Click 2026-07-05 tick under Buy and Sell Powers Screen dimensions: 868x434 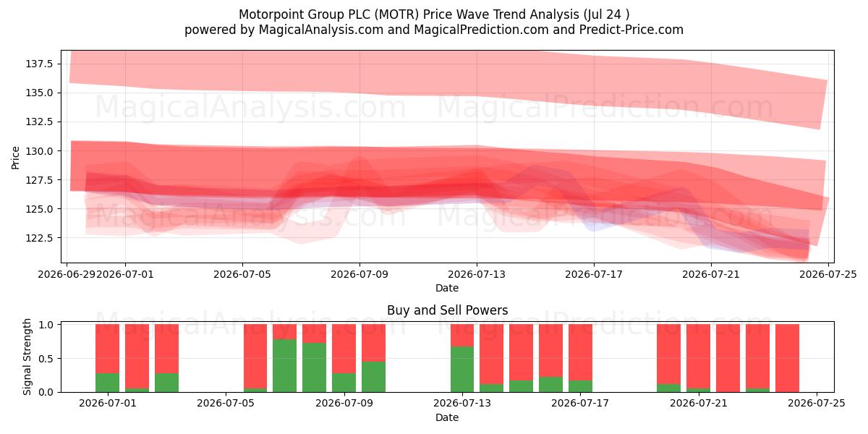(226, 404)
